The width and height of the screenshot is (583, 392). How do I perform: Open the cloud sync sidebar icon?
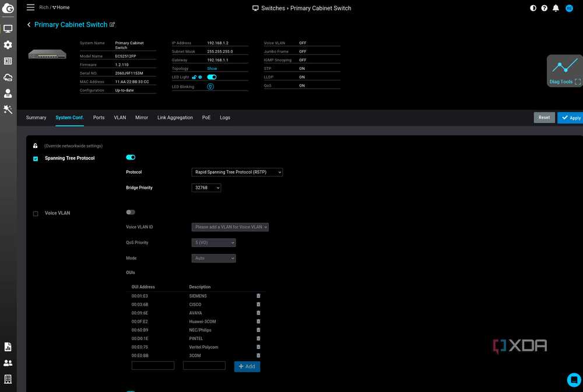click(x=8, y=77)
